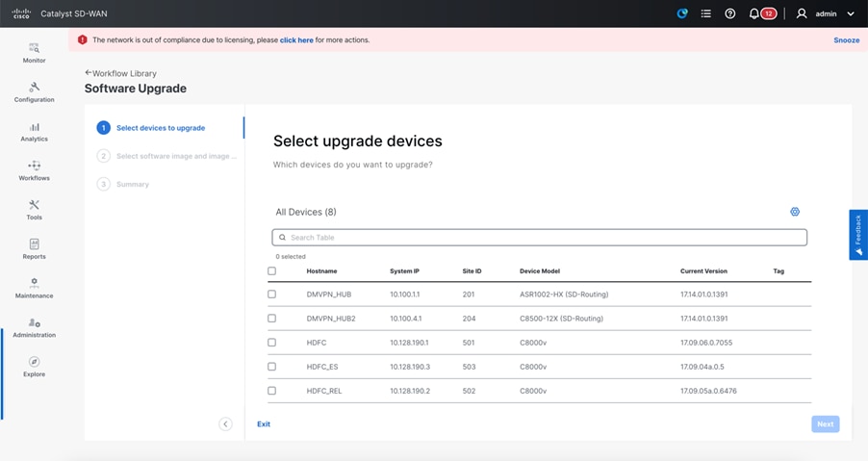Click the 'click here' licensing link
This screenshot has width=868, height=461.
tap(296, 39)
